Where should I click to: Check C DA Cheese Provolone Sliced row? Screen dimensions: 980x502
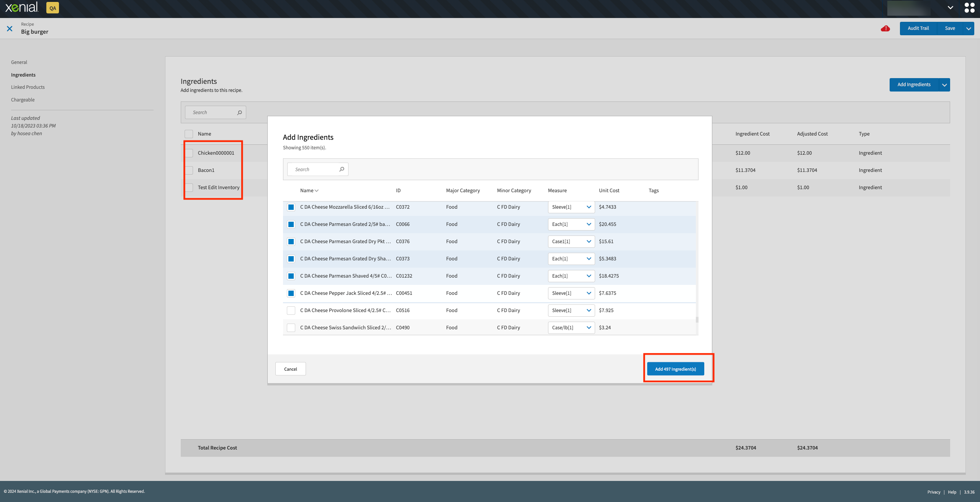coord(291,311)
